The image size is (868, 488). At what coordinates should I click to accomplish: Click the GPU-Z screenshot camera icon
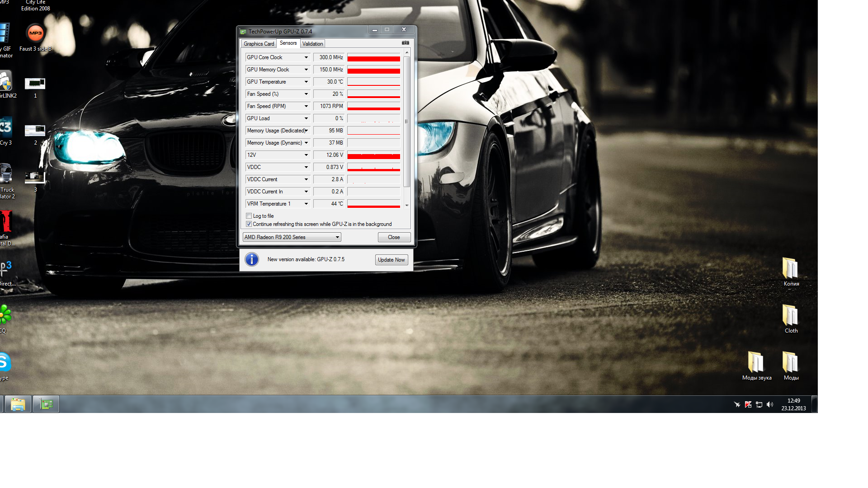click(x=405, y=43)
